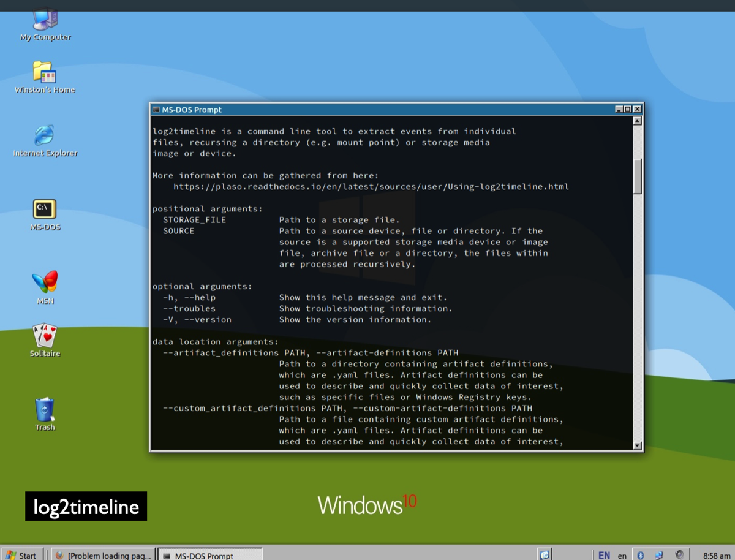
Task: Start Solitaire from the desktop icon
Action: point(45,336)
